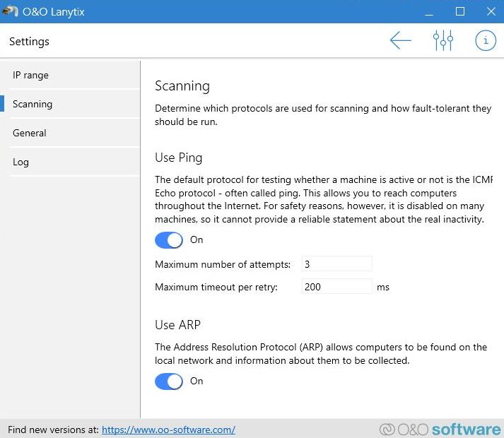
Task: Click the Maximum timeout per retry field
Action: tap(337, 287)
